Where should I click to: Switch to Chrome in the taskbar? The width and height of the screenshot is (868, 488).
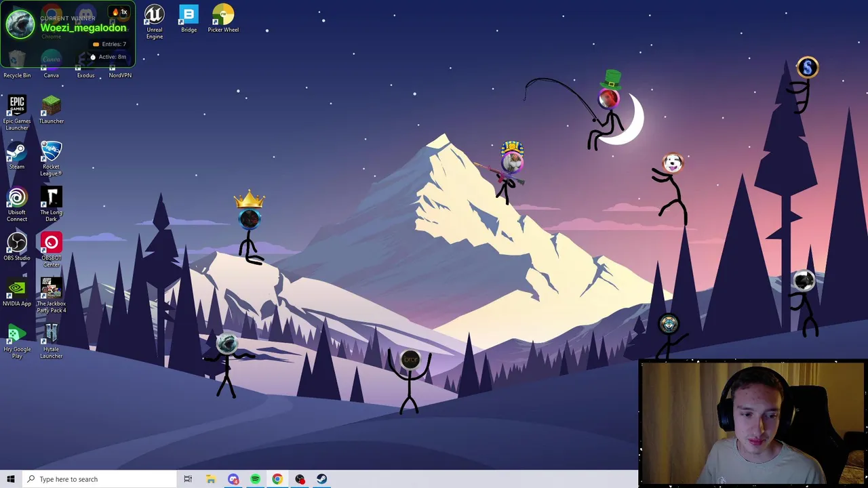(x=277, y=479)
